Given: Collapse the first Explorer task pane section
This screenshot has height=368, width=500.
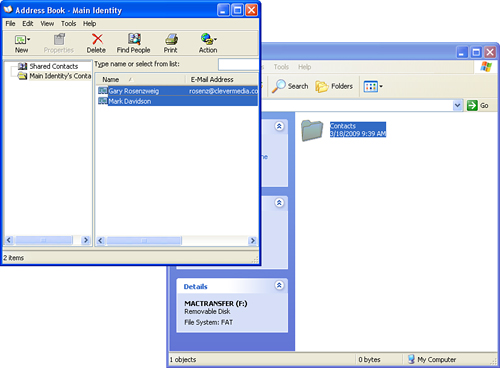Looking at the screenshot, I should coord(279,126).
